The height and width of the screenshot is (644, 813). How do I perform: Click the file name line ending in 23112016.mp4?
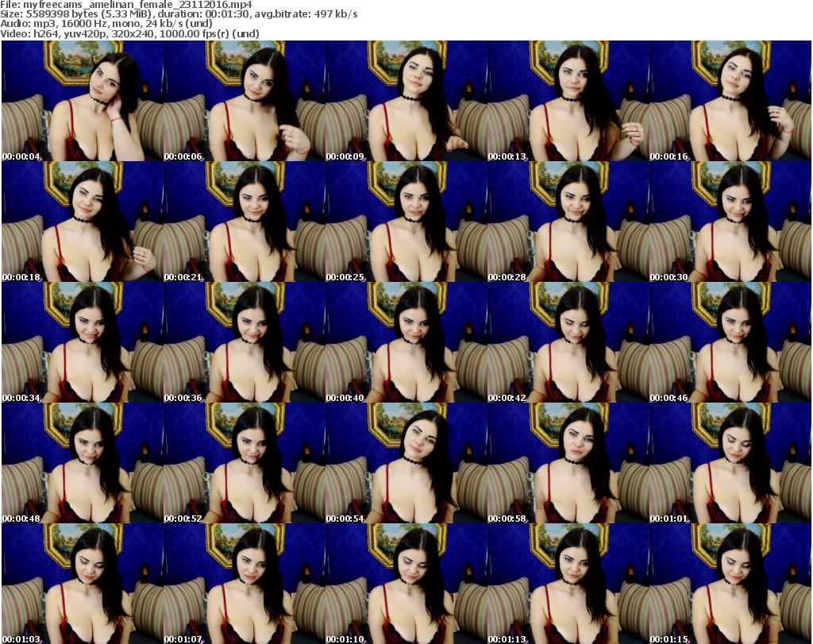pyautogui.click(x=126, y=5)
